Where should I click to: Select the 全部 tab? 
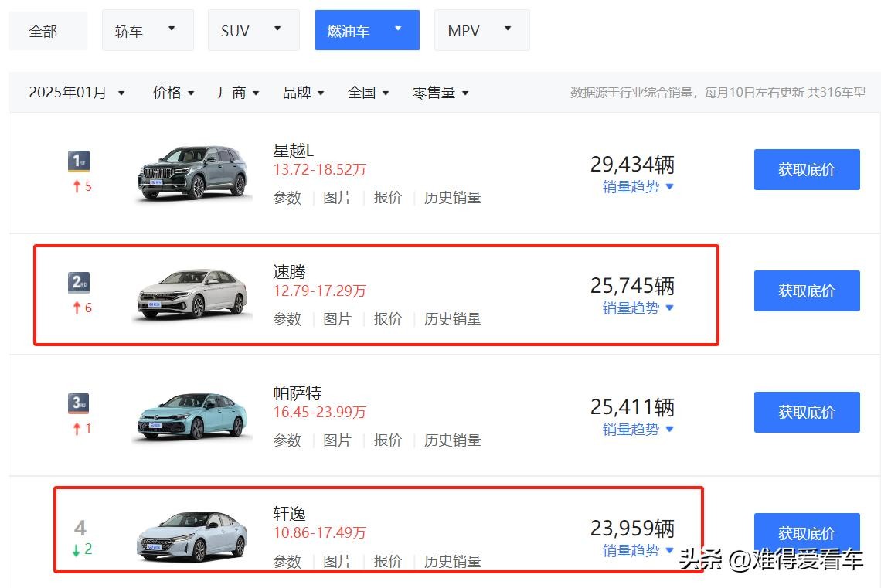43,32
